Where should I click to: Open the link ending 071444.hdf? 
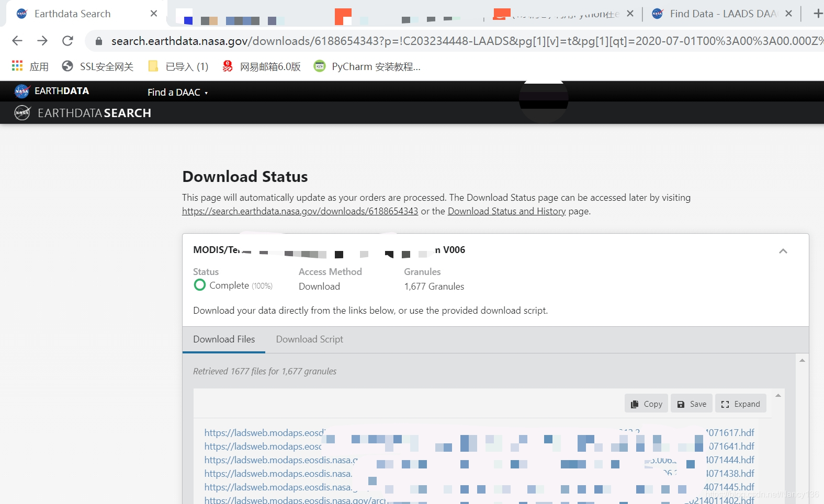pos(479,460)
